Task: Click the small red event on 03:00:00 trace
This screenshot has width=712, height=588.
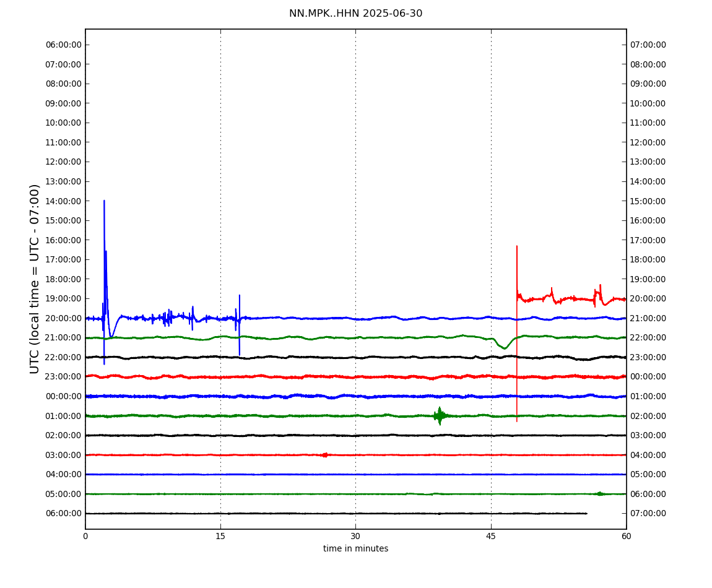Action: (x=324, y=455)
